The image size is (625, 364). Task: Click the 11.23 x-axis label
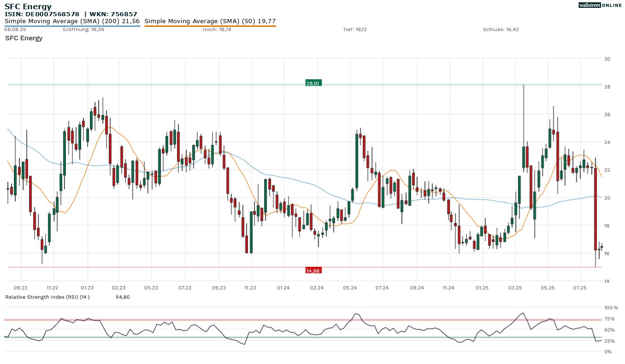[x=250, y=288]
